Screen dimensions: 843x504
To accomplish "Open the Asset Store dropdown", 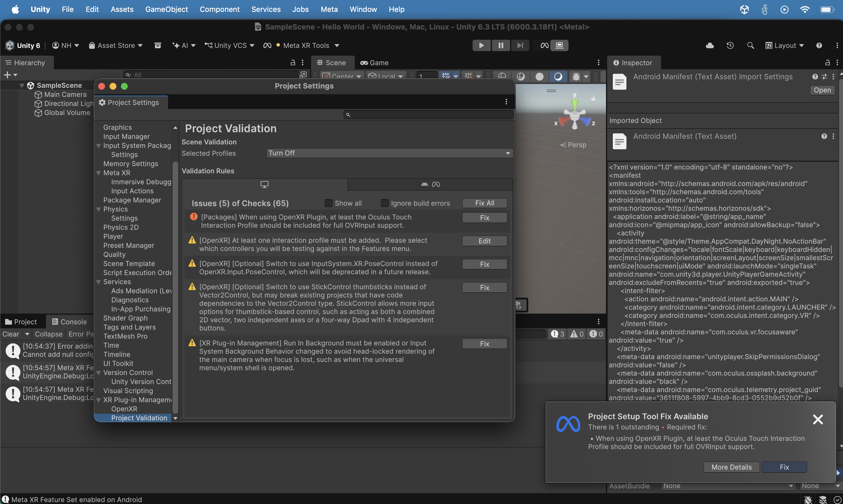I will pos(116,45).
